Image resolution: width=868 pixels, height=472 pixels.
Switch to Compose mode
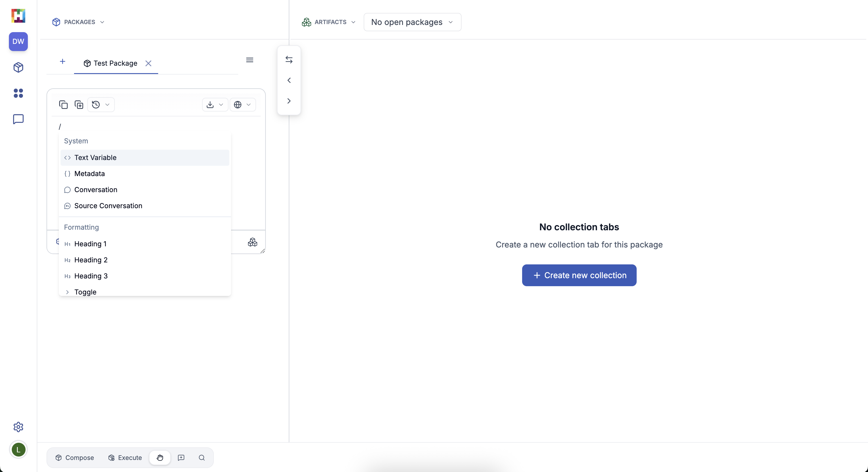point(75,458)
